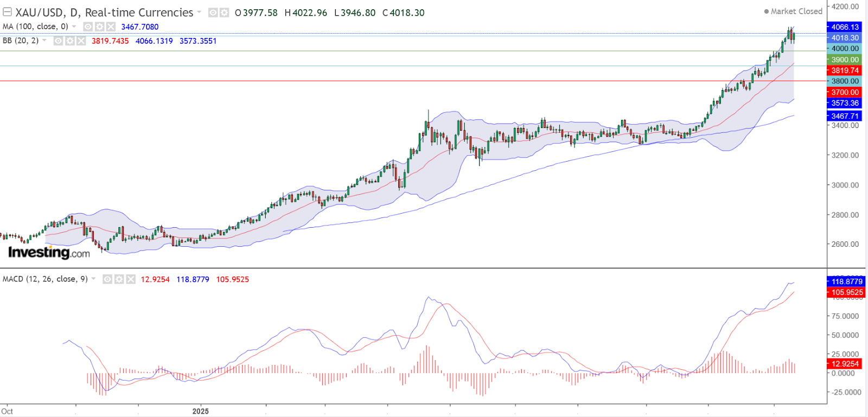This screenshot has width=868, height=417.
Task: Click the XAU/USD, D, Real-time Currencies title
Action: (x=104, y=12)
